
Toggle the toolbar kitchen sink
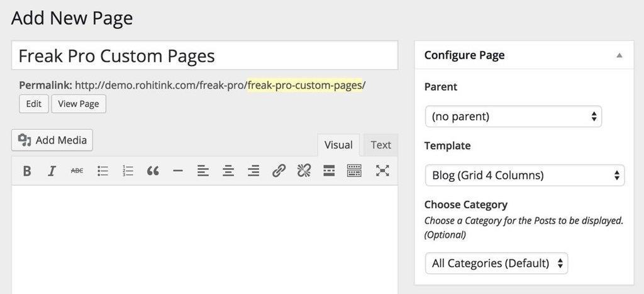pyautogui.click(x=354, y=171)
